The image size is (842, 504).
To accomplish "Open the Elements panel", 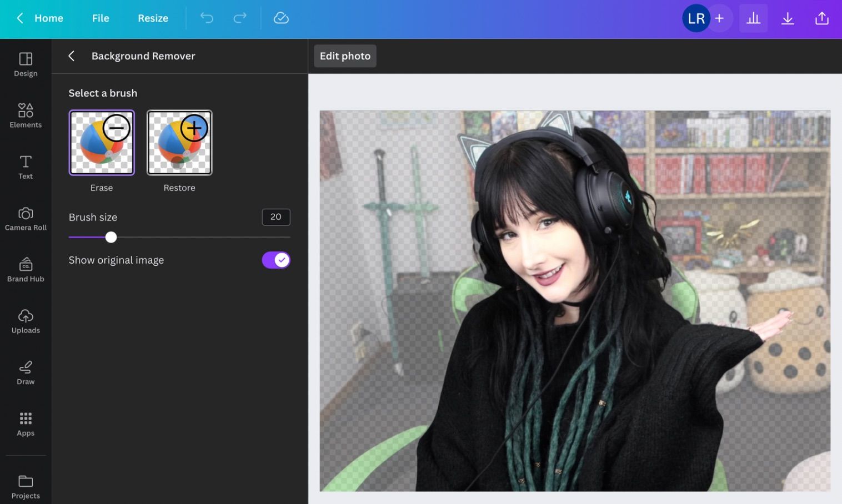I will pyautogui.click(x=26, y=115).
